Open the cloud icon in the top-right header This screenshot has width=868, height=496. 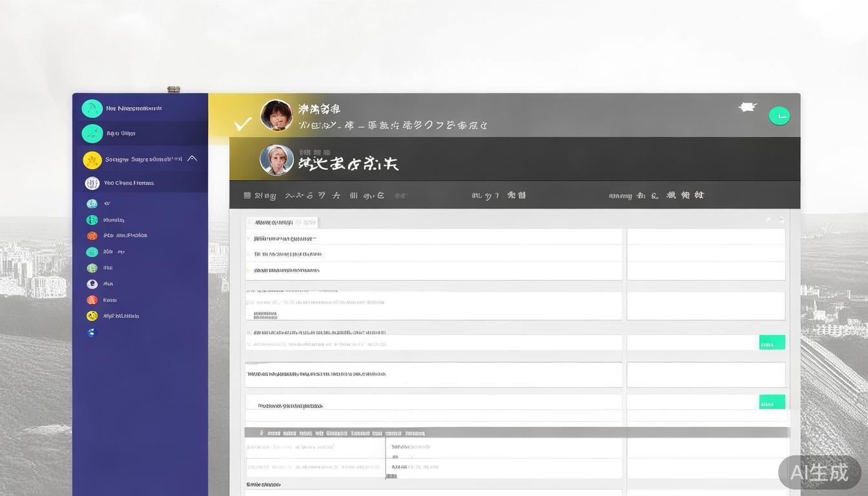pos(747,107)
